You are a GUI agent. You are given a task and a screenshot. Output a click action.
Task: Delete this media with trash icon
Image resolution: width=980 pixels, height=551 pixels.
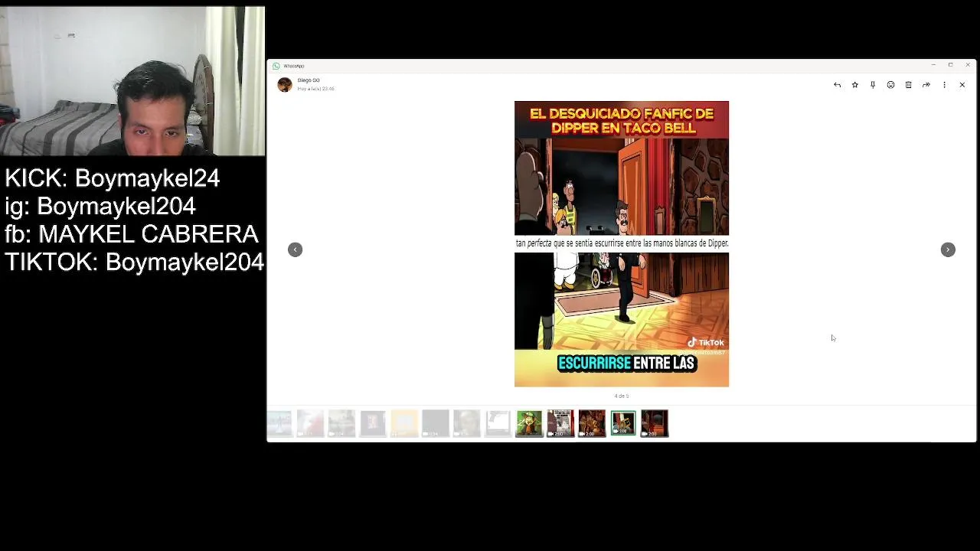908,85
